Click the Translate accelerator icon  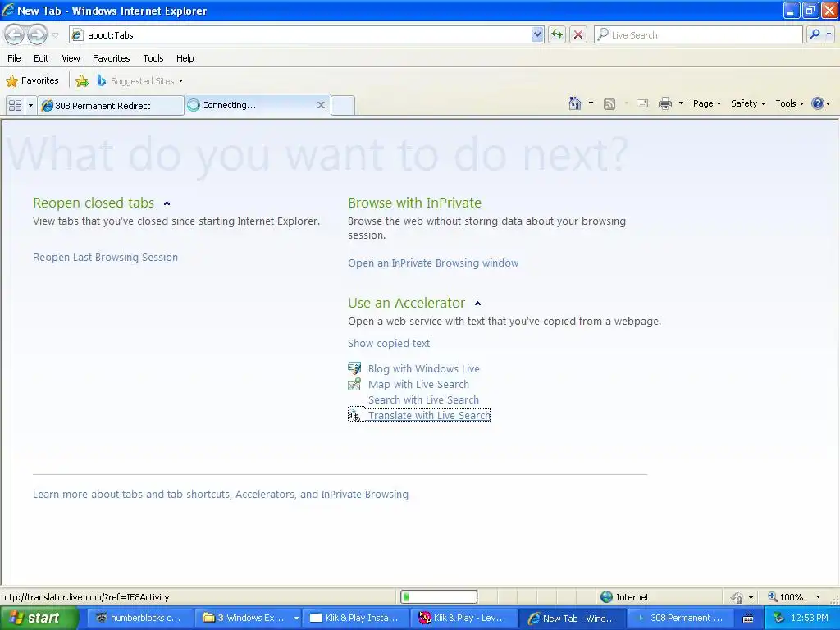tap(354, 415)
